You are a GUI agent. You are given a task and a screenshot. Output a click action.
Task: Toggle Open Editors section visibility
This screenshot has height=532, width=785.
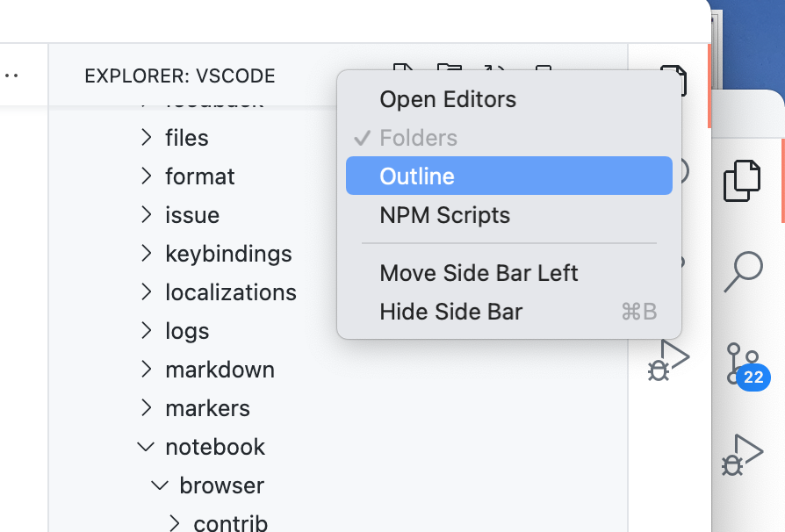pos(448,99)
